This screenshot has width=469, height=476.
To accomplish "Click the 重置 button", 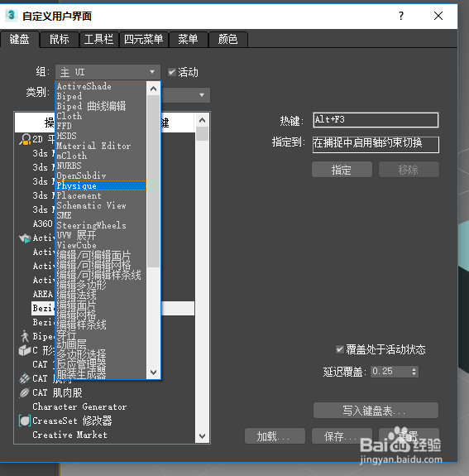I will tap(409, 436).
